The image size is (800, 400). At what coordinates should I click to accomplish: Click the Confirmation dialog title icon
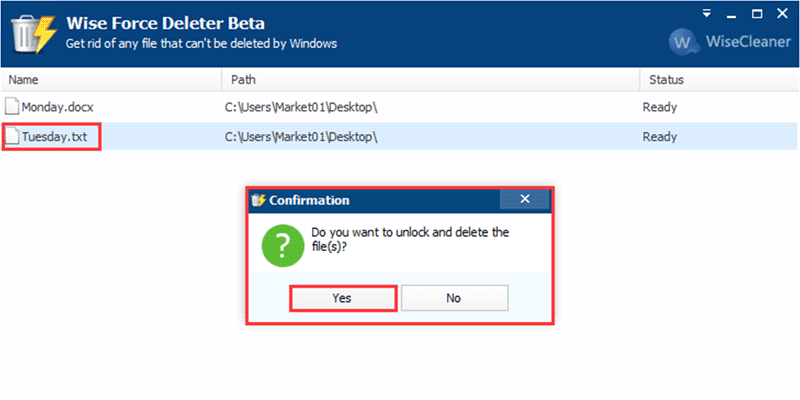tap(259, 200)
